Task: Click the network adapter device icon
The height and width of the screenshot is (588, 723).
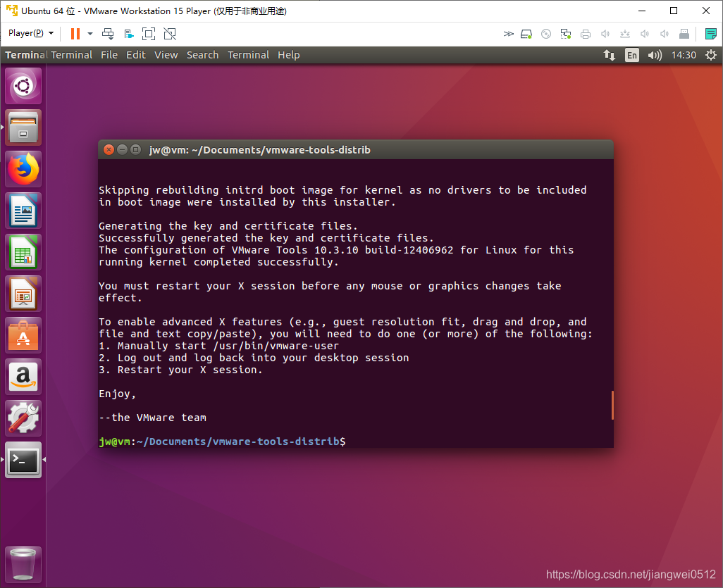Action: pyautogui.click(x=566, y=34)
